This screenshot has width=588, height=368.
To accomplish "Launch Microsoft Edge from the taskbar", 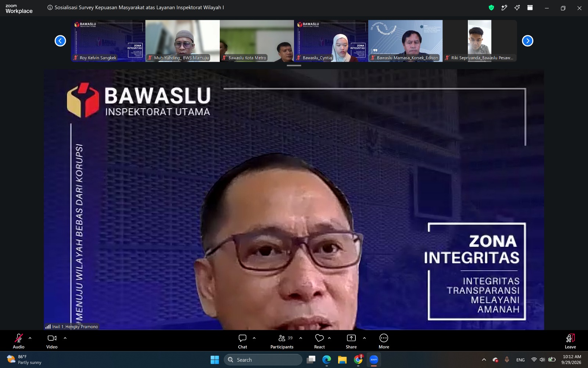I will point(327,360).
